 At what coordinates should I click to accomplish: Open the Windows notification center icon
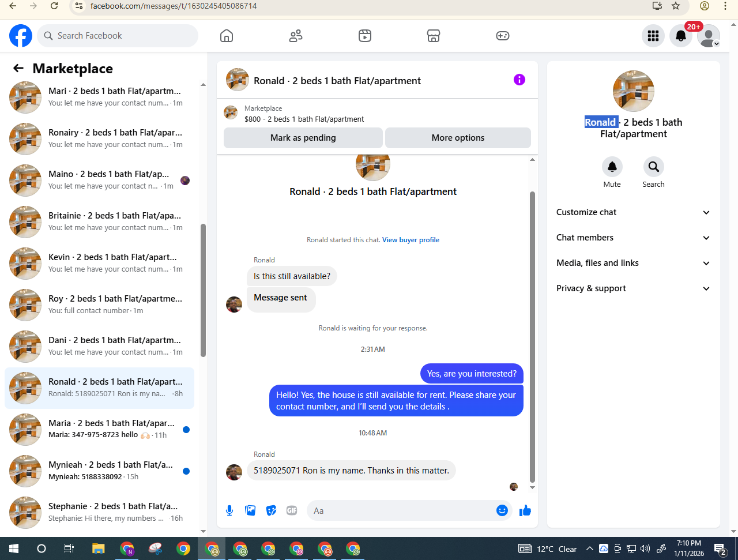click(x=720, y=548)
